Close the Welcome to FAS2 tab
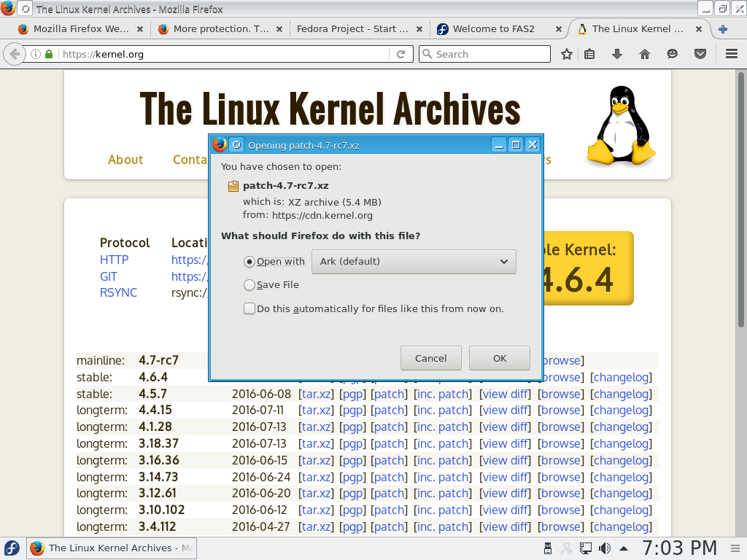The width and height of the screenshot is (747, 560). [x=559, y=29]
